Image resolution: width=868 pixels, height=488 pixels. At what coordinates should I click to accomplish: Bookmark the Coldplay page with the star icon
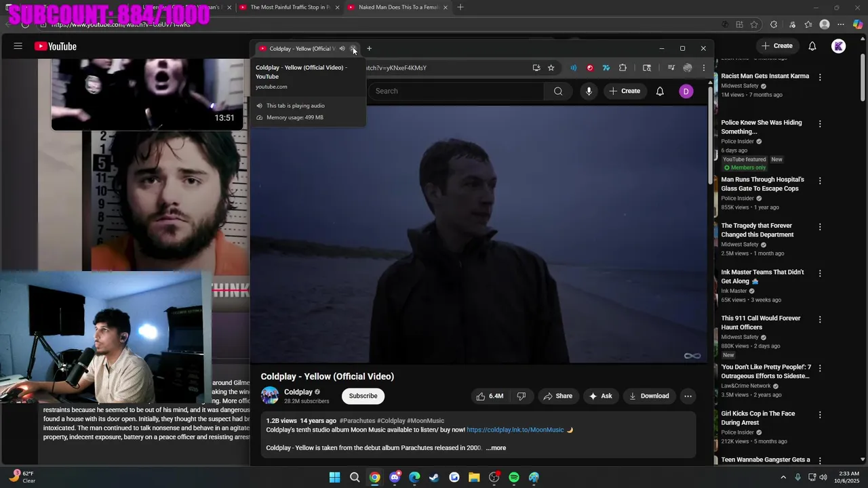click(x=551, y=68)
